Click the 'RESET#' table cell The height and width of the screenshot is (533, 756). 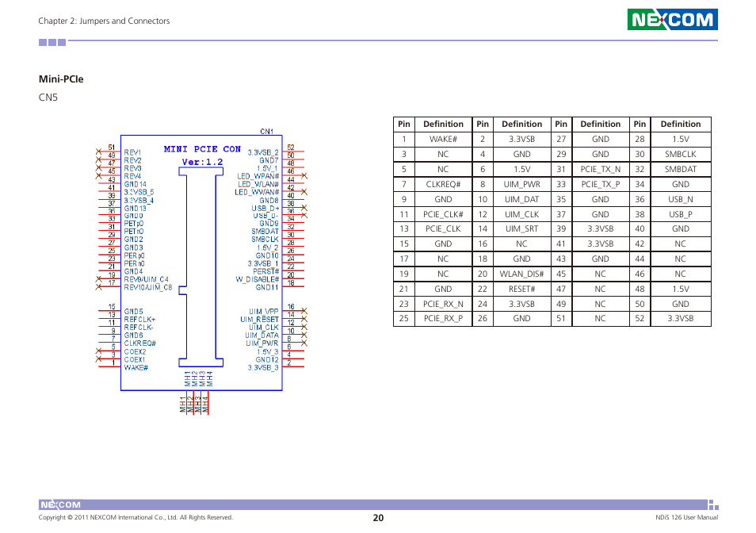tap(521, 289)
